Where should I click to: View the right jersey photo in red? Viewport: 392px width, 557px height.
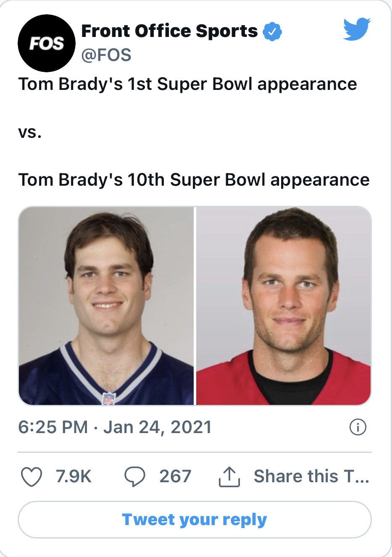[284, 306]
